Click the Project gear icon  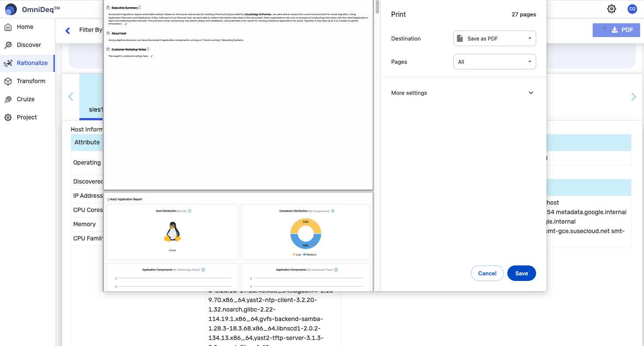[8, 118]
